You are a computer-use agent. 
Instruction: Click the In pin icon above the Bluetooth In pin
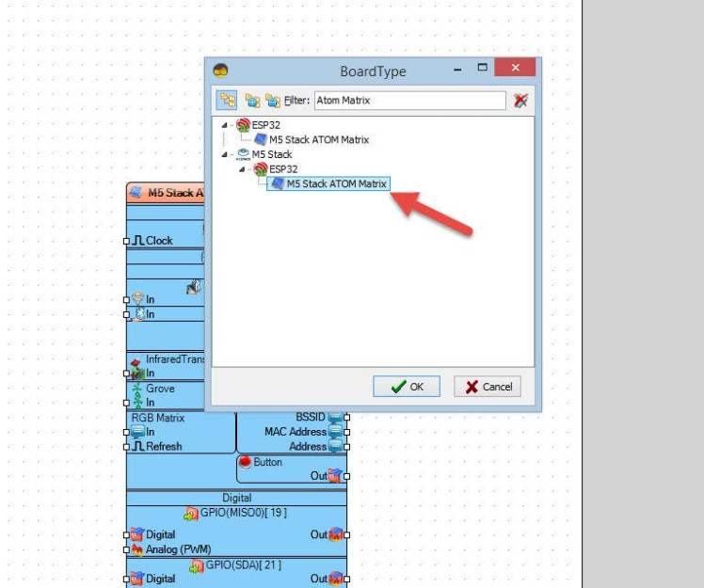tap(137, 299)
